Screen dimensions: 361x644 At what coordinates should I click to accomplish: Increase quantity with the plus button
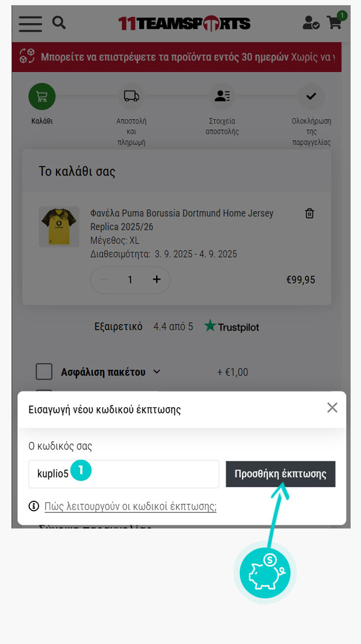[x=157, y=280]
